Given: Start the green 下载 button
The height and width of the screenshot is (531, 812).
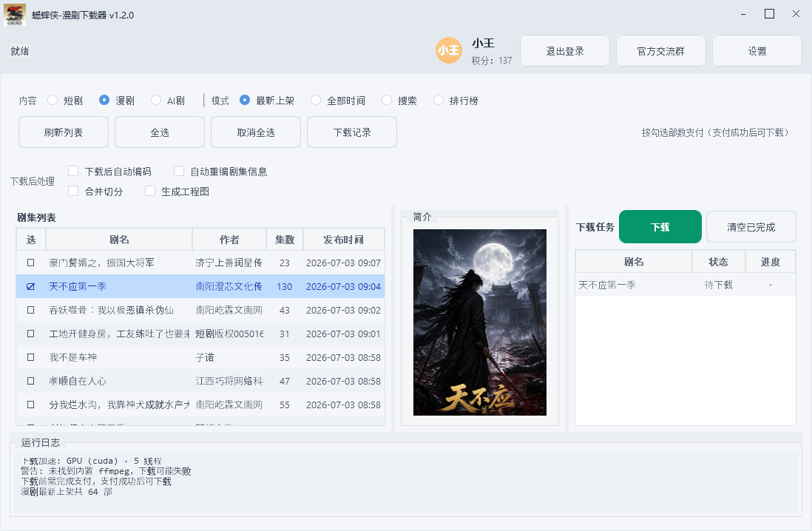Looking at the screenshot, I should [660, 227].
